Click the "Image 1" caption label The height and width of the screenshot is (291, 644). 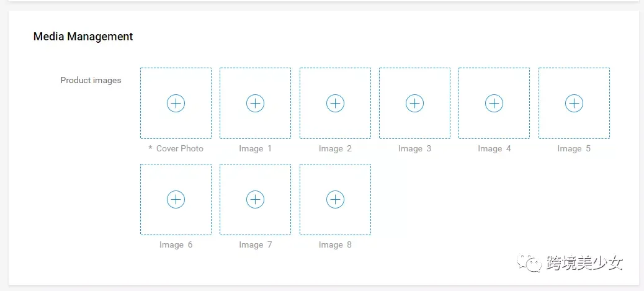pyautogui.click(x=256, y=148)
